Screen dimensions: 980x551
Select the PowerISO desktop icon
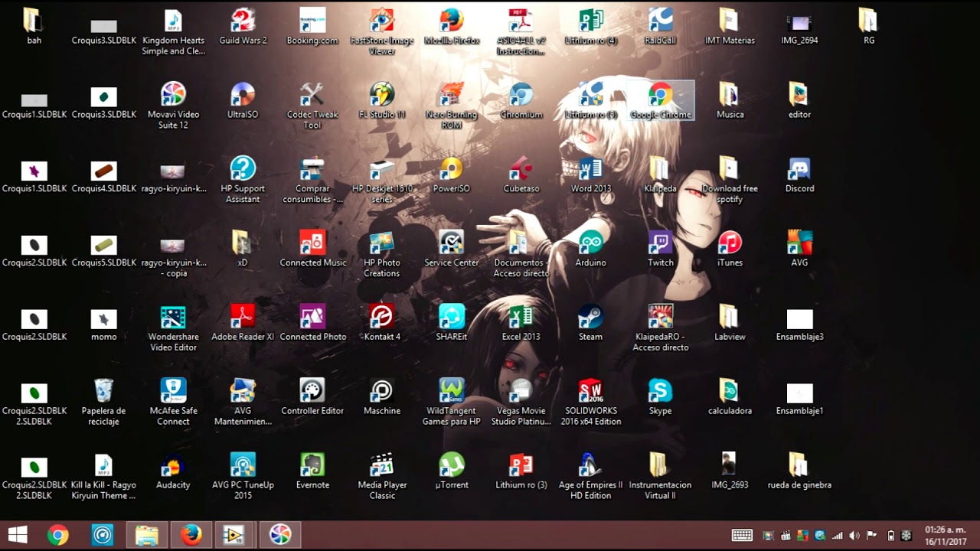(452, 174)
